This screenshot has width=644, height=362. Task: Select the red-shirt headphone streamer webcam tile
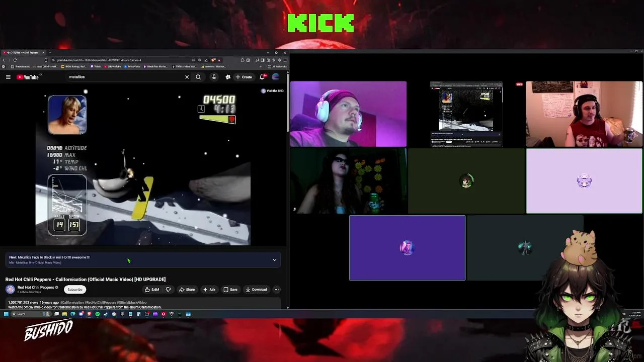click(x=584, y=114)
